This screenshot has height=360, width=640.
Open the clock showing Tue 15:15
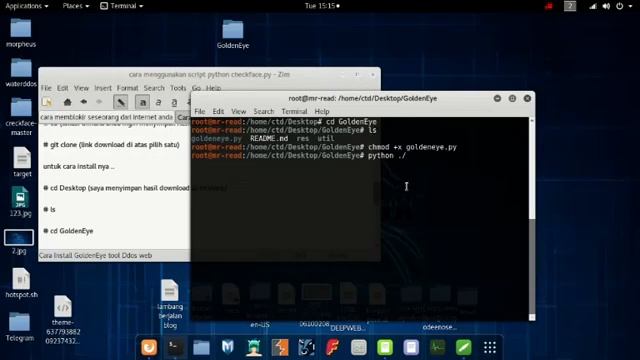[x=322, y=6]
